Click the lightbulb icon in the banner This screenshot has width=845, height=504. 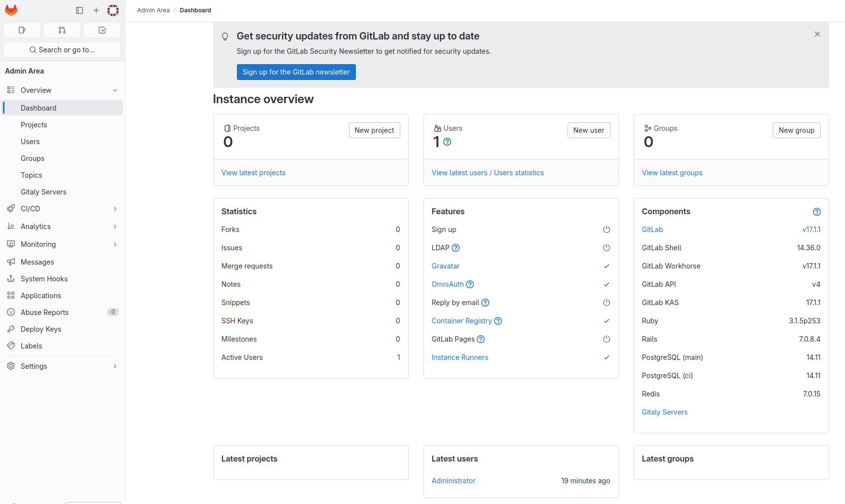(225, 37)
